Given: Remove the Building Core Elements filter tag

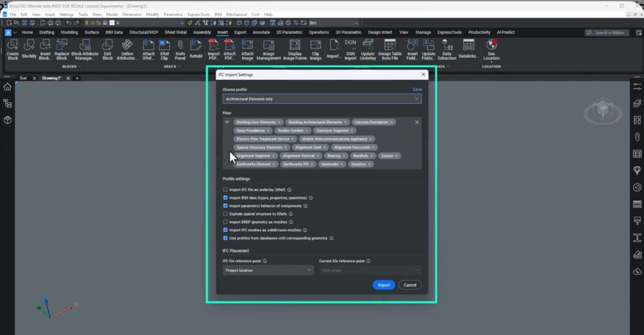Looking at the screenshot, I should point(279,123).
